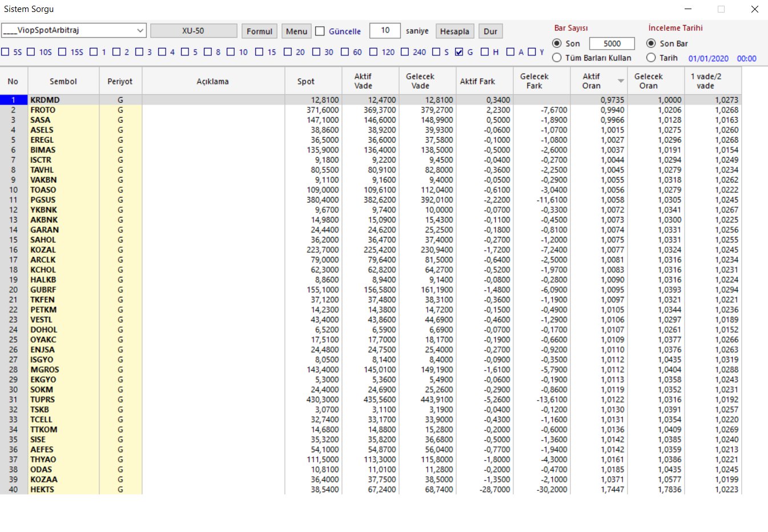
Task: Sort by Gelecek Fark column header
Action: pos(541,81)
